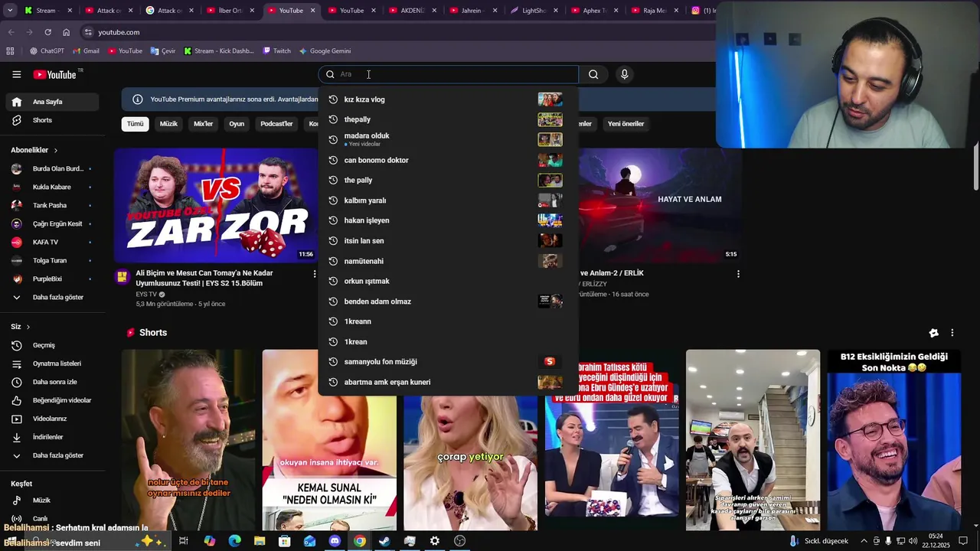Choose the 'kız kıza vlog' search suggestion
The height and width of the screenshot is (551, 980).
pos(448,99)
